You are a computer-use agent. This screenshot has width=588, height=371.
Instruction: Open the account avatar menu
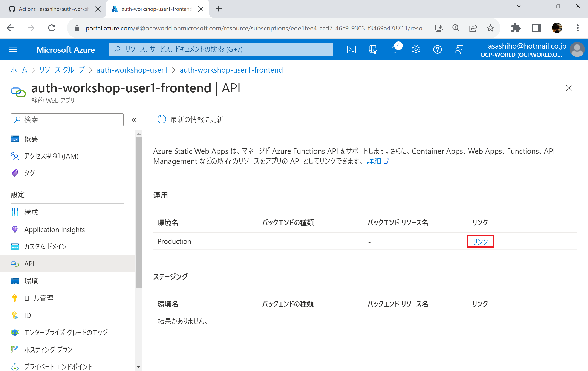577,49
